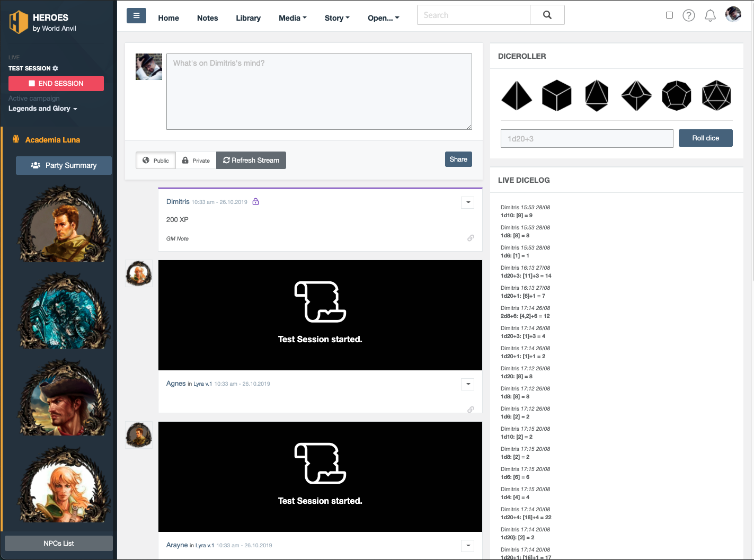Expand the Legends and Glory campaign selector
The image size is (754, 560).
pos(43,108)
